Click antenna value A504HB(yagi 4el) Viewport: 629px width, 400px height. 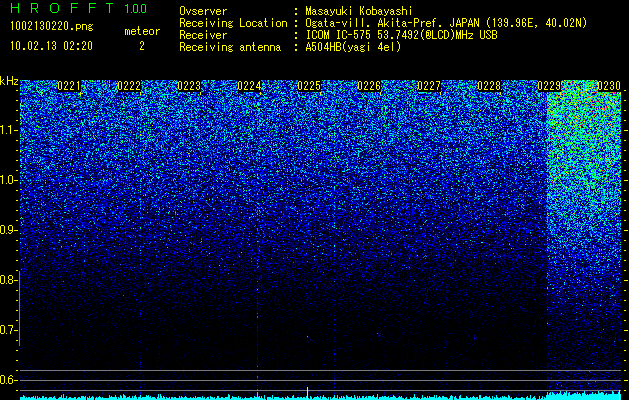tap(353, 47)
